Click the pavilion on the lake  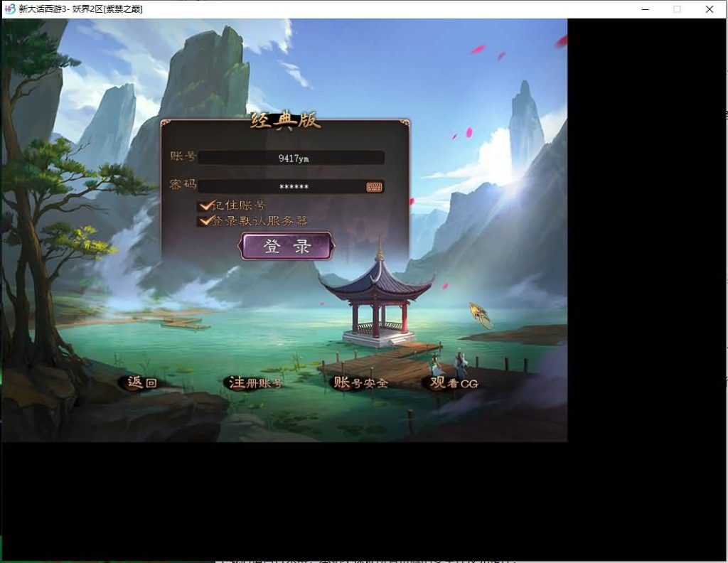coord(377,299)
